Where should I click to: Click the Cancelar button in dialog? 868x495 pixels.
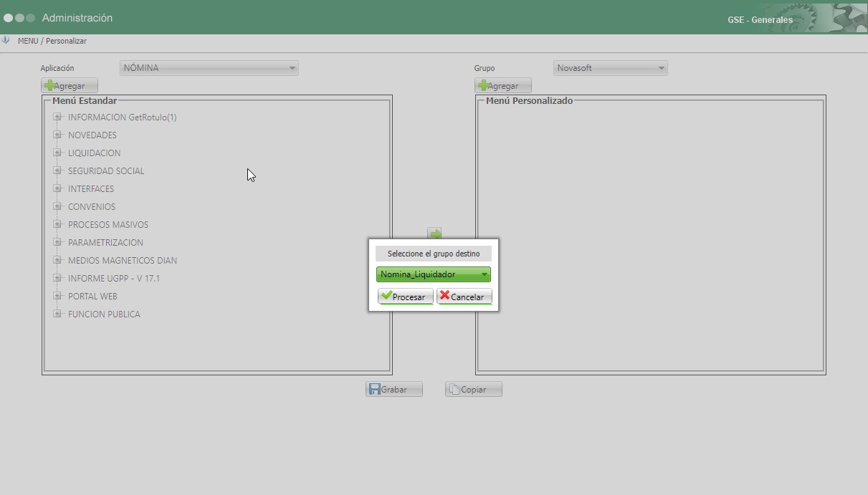464,297
